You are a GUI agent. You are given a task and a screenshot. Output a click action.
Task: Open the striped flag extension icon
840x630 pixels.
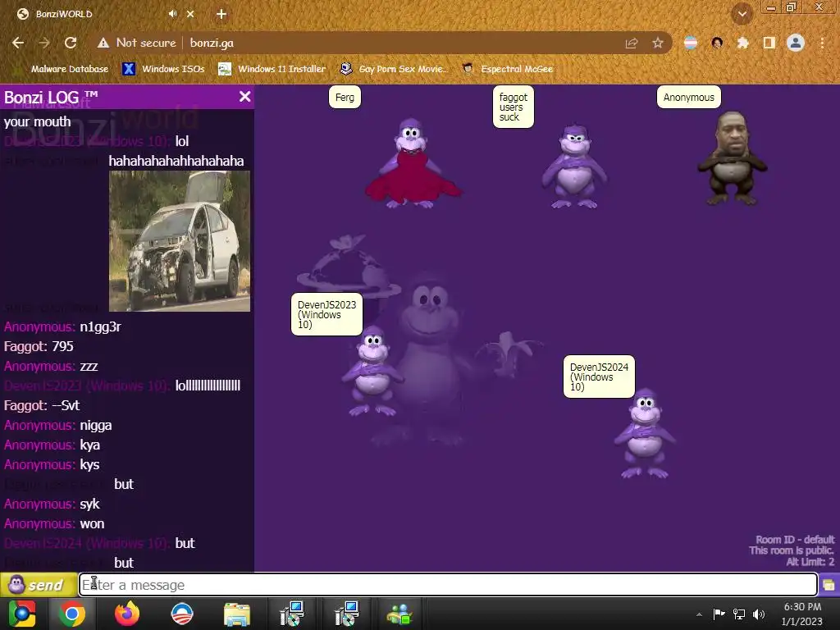point(691,43)
